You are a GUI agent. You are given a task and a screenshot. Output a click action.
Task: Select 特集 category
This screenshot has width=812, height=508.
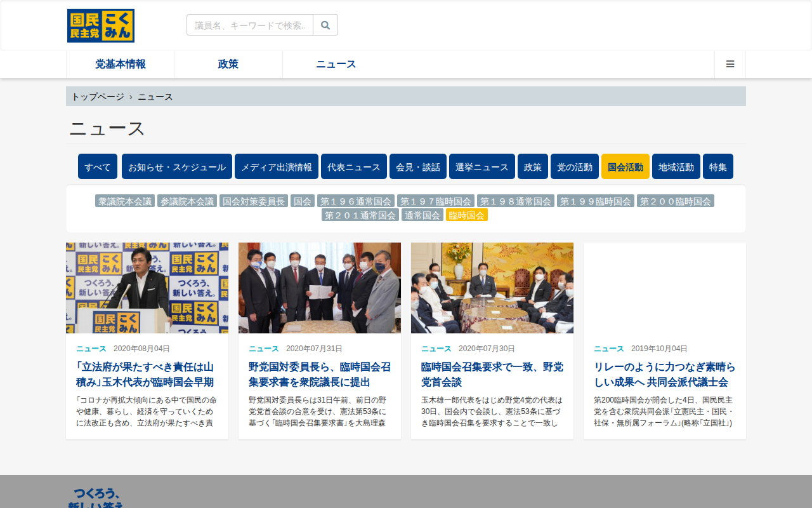(718, 166)
